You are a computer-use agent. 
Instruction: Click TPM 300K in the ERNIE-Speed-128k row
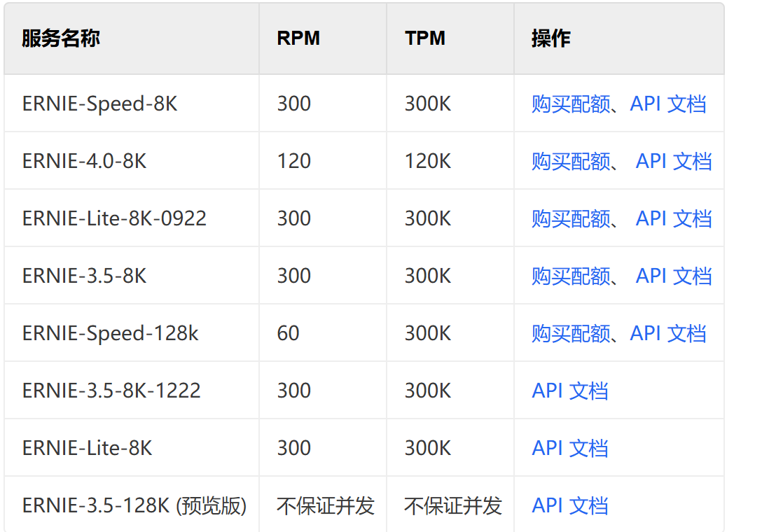428,333
